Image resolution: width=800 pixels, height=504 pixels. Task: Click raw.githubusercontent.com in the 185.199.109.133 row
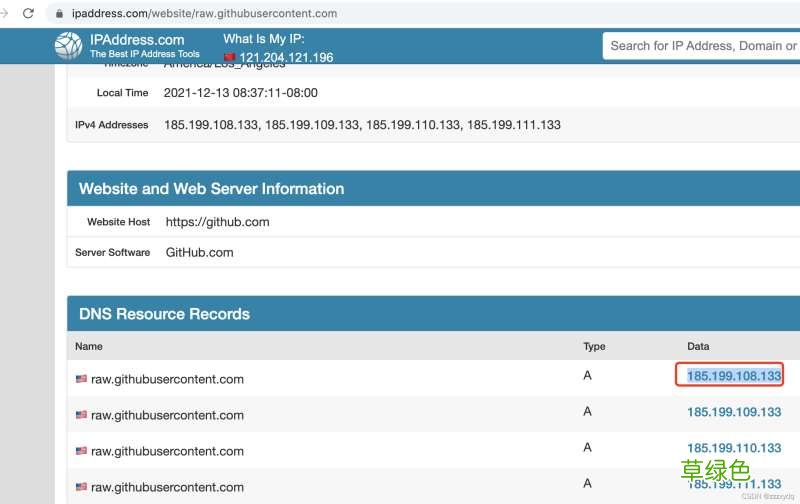pyautogui.click(x=167, y=415)
